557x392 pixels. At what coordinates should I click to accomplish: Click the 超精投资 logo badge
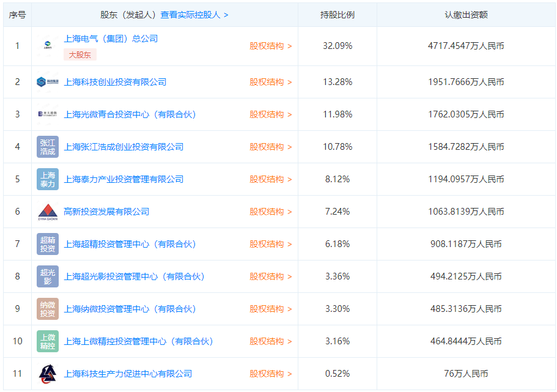(x=48, y=244)
